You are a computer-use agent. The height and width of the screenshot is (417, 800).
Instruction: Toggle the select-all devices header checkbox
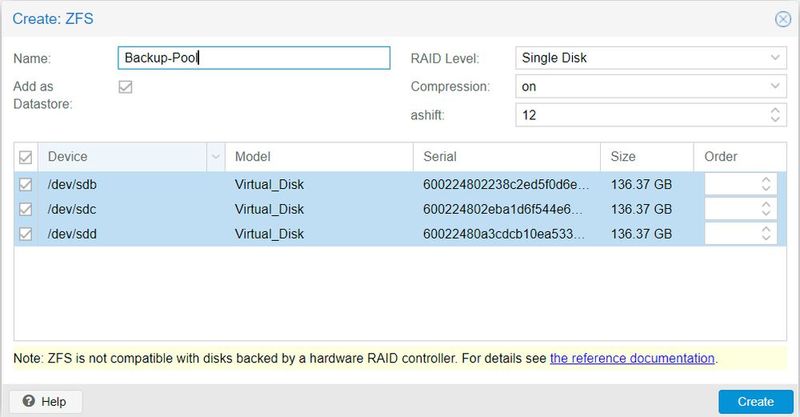[26, 157]
